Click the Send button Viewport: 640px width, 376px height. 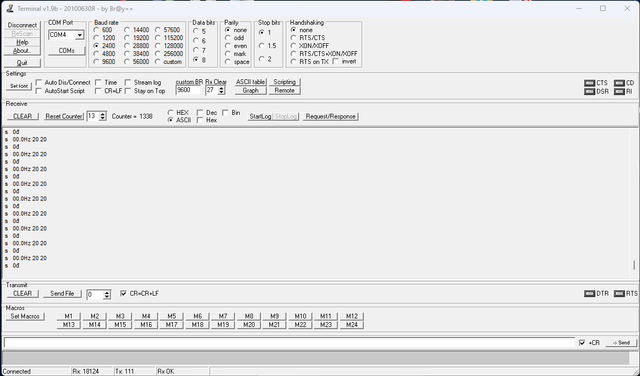click(621, 343)
